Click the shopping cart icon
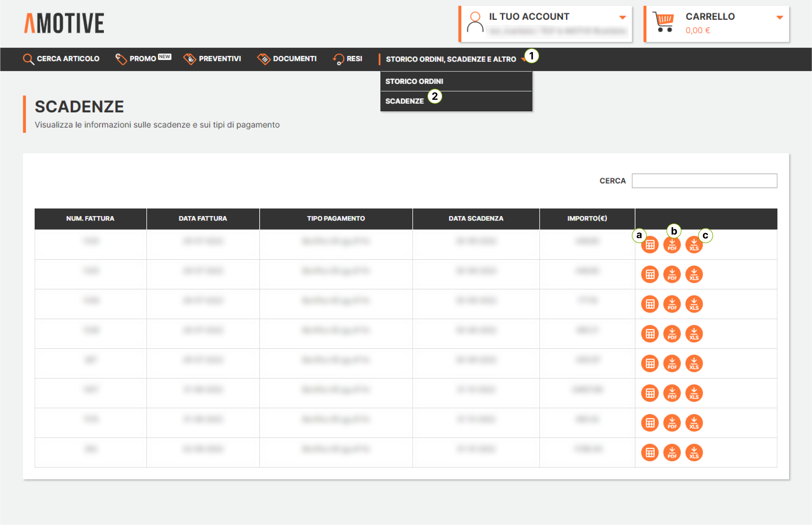This screenshot has width=812, height=525. [x=663, y=22]
